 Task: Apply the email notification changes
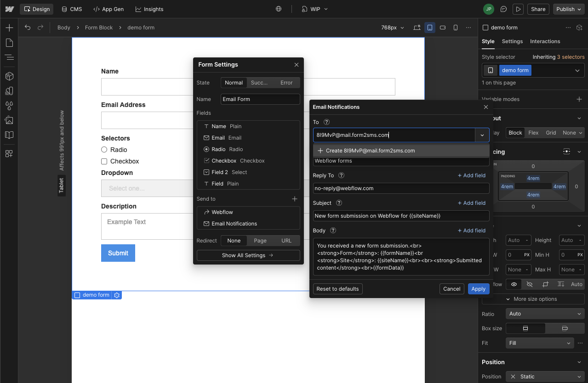(478, 289)
